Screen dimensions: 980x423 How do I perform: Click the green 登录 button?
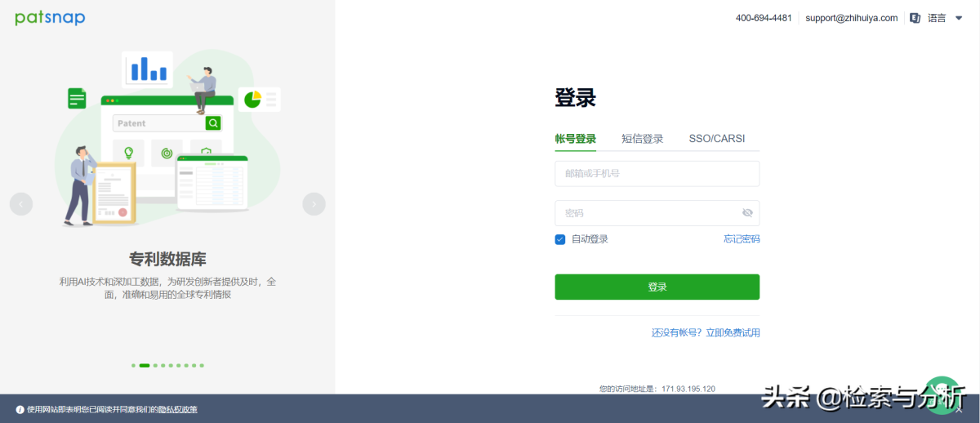(657, 287)
